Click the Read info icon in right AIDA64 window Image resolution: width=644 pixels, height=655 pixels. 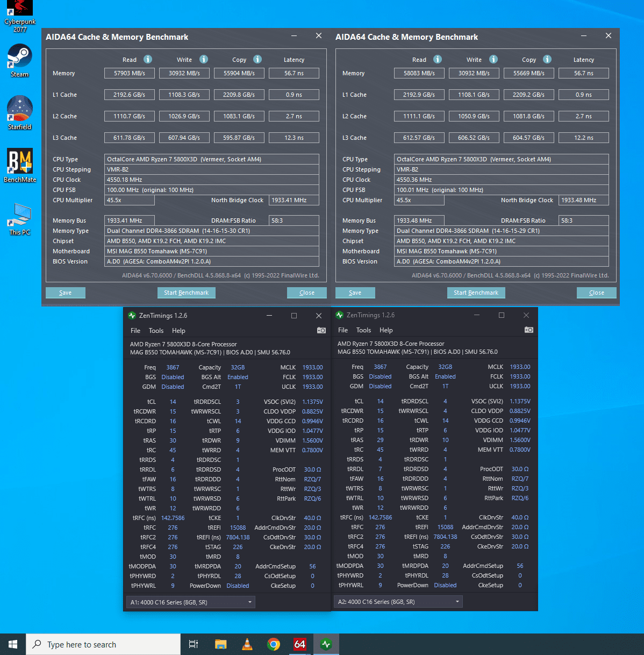coord(438,59)
